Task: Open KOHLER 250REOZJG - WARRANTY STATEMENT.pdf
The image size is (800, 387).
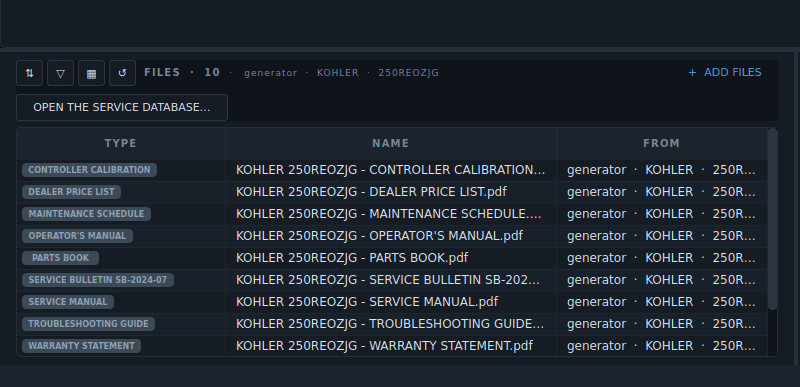Action: (x=384, y=345)
